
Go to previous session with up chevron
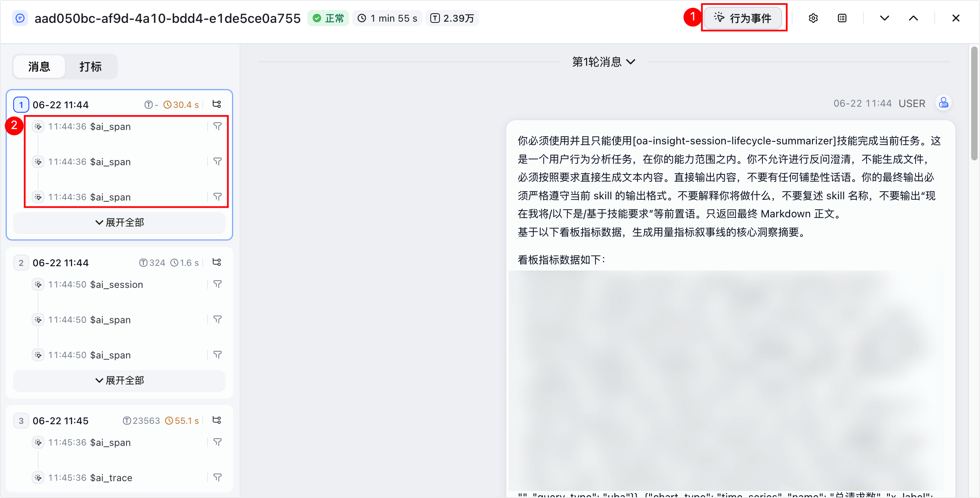(913, 18)
